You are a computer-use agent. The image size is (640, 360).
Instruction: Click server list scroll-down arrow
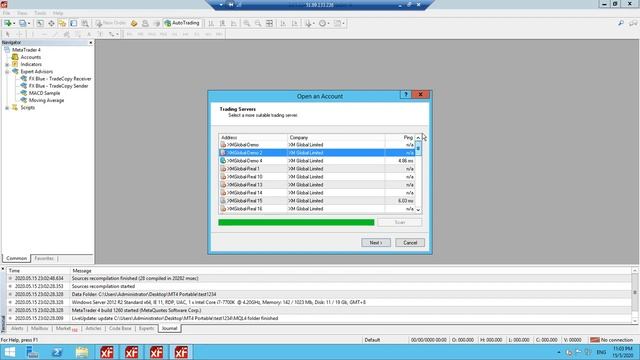coord(418,209)
